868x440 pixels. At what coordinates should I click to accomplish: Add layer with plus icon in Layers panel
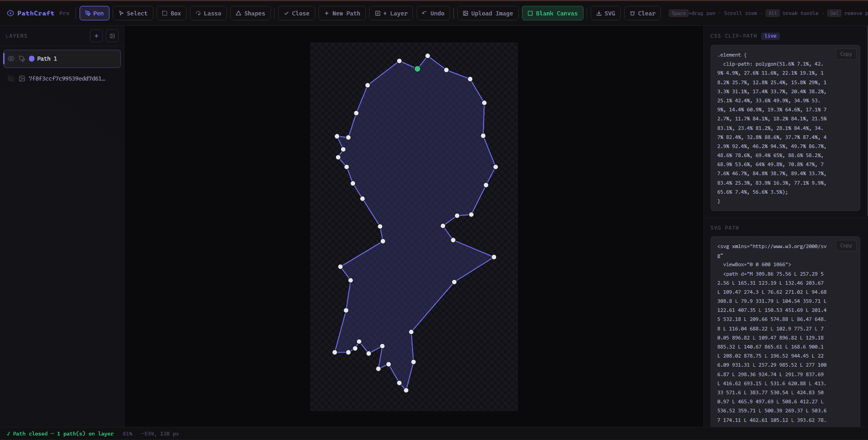(x=96, y=36)
